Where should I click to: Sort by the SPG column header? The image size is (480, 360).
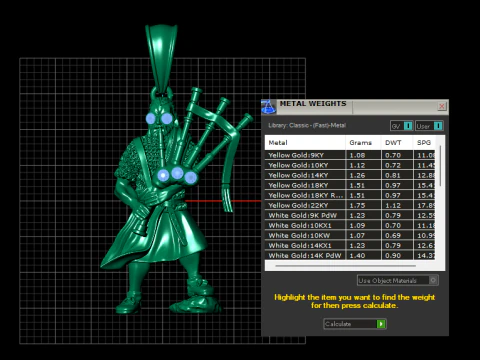[424, 143]
